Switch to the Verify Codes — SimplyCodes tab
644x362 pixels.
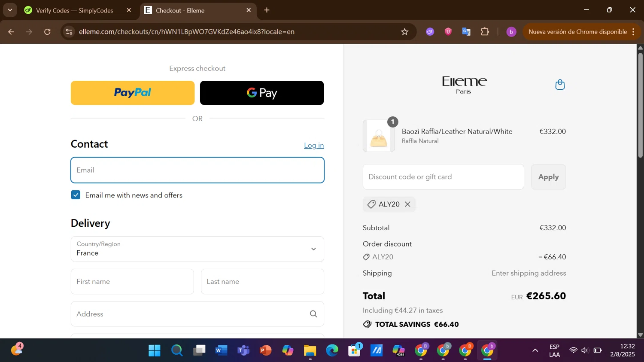click(x=75, y=10)
